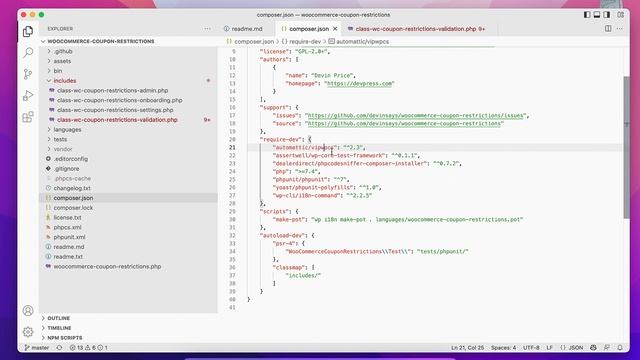Open the Source Control view
Viewport: 640px width, 360px height.
(28, 74)
